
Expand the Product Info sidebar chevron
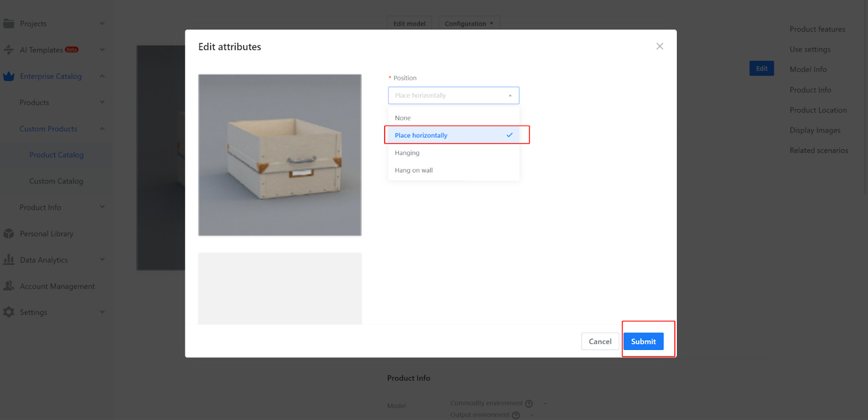coord(102,207)
